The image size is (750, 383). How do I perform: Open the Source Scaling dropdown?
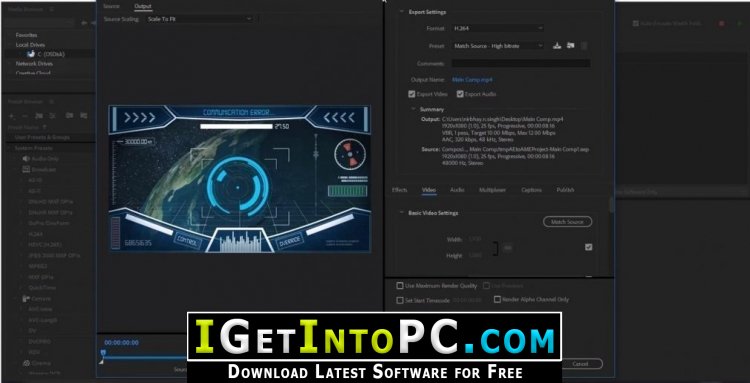click(x=199, y=19)
